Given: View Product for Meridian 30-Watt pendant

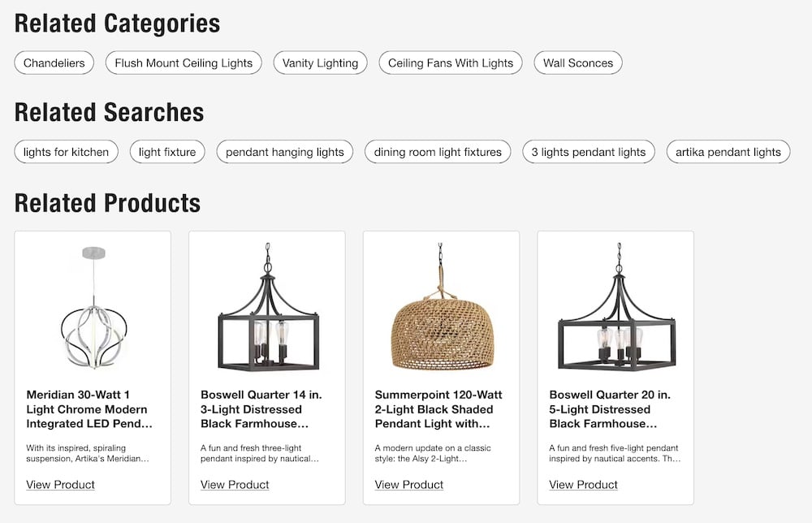Looking at the screenshot, I should [60, 485].
